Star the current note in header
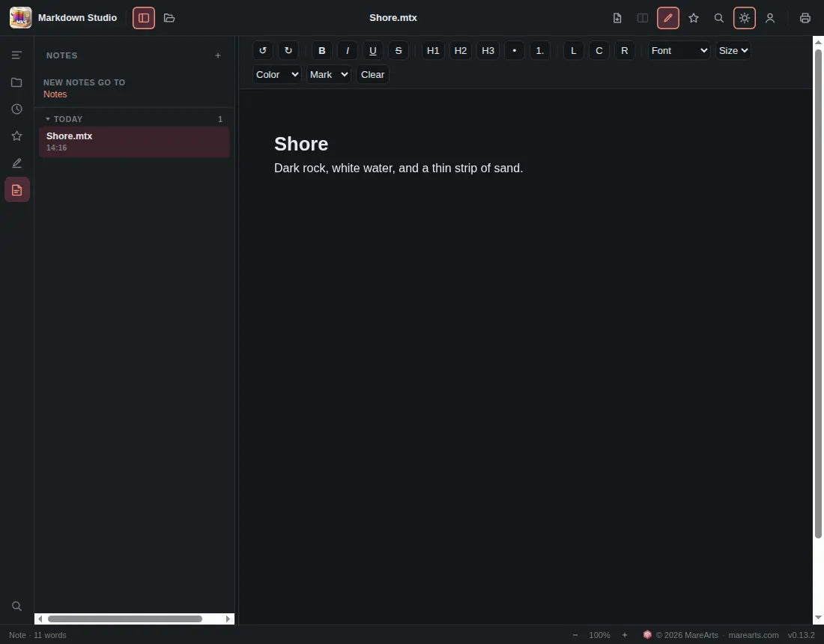824x644 pixels. (x=694, y=18)
